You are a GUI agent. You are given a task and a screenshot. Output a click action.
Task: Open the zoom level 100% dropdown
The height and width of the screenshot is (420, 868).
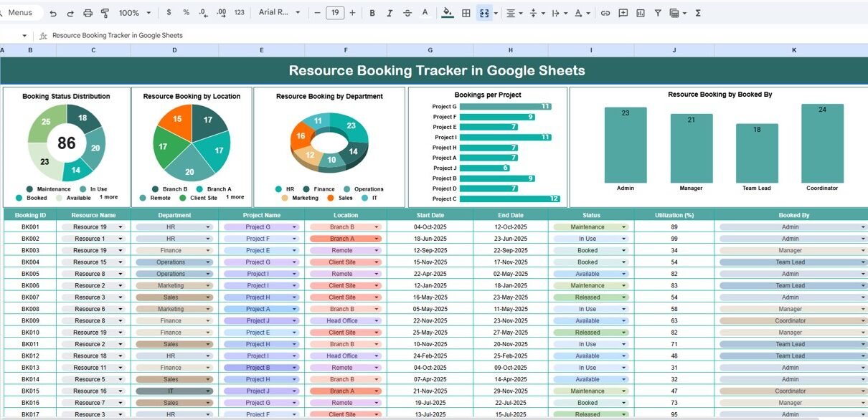[x=134, y=13]
